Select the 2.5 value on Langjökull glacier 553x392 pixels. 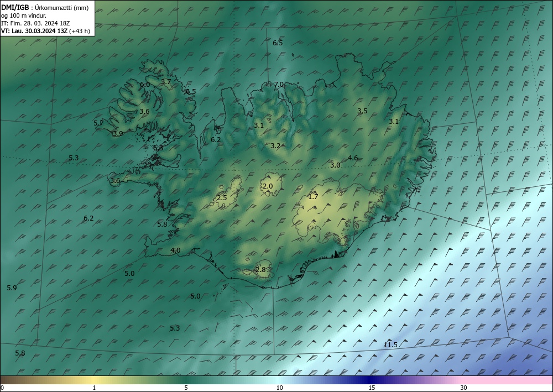222,198
